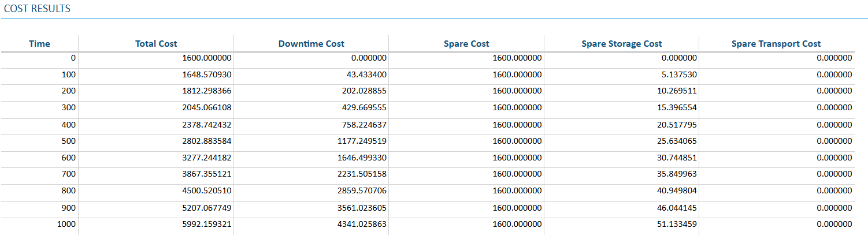This screenshot has height=243, width=868.
Task: Click Spare Storage Cost value 5.137530
Action: tap(679, 74)
